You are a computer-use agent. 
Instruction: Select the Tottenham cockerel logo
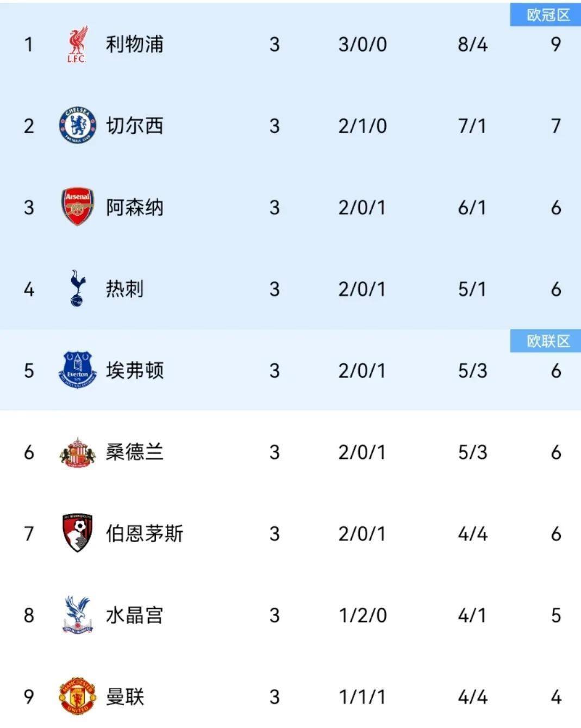(x=78, y=288)
